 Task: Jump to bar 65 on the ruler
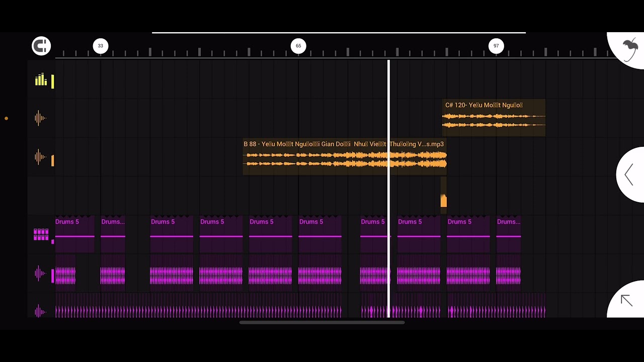tap(298, 46)
